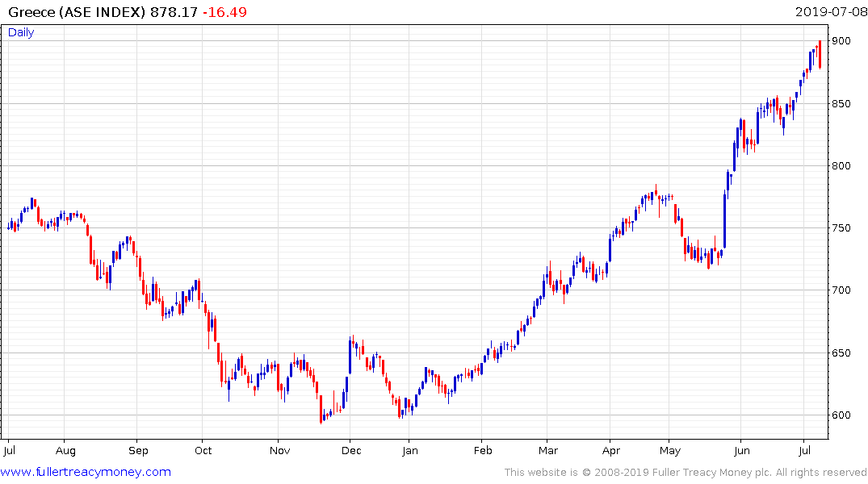Click the Oct month axis label

point(203,451)
